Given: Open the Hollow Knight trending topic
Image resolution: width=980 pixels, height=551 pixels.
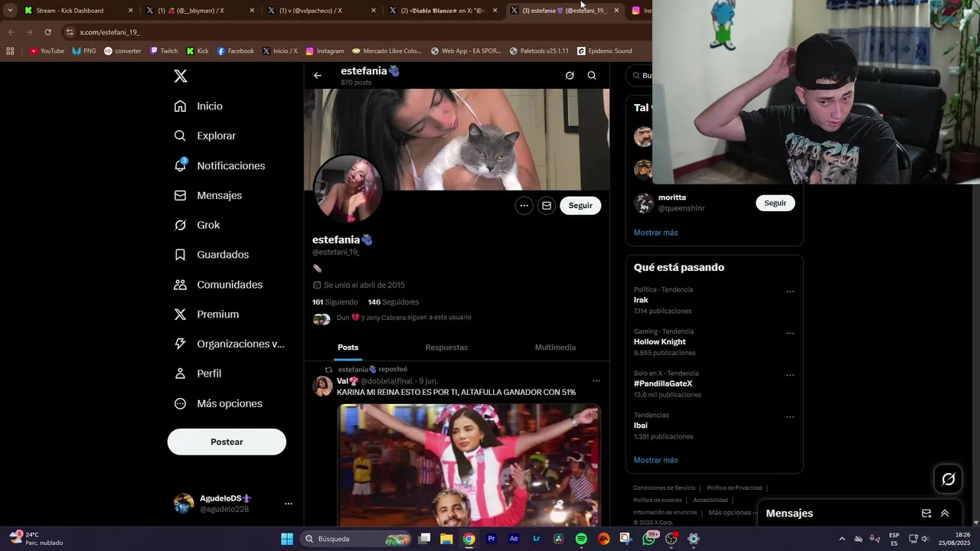Looking at the screenshot, I should [x=659, y=342].
